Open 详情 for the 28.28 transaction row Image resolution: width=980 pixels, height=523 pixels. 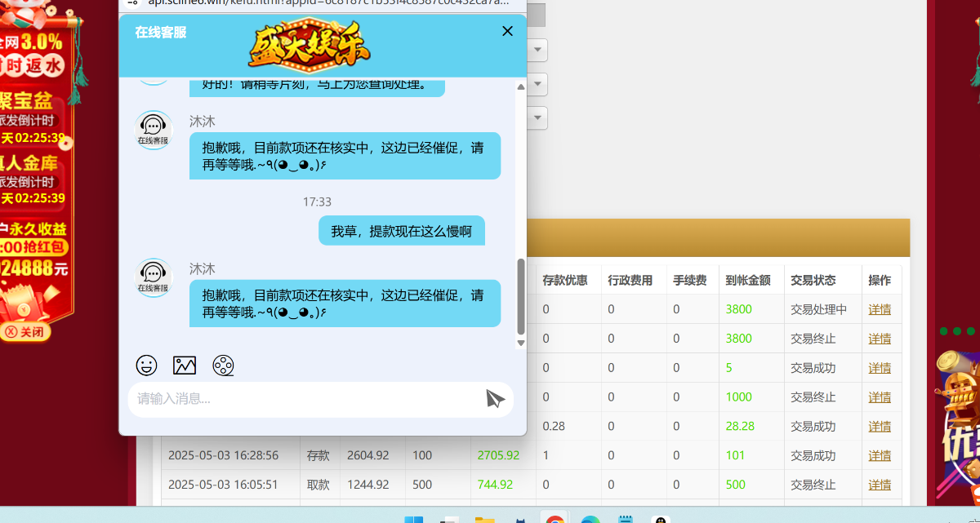[880, 427]
